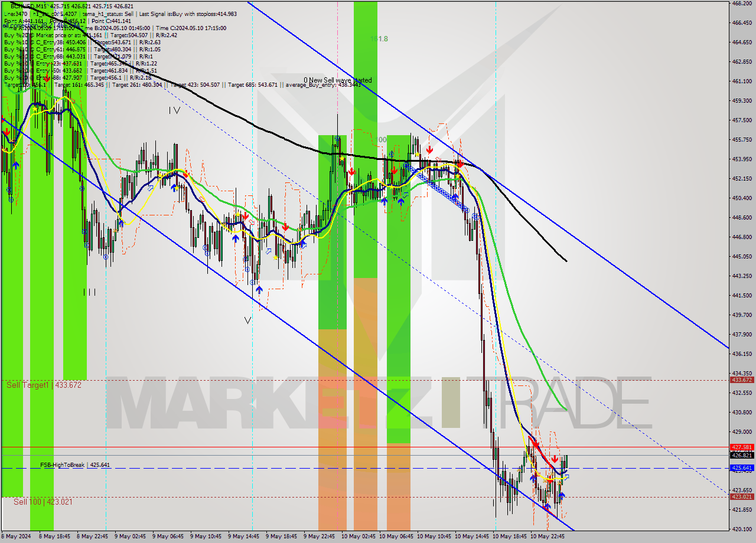Click the '10 May 22:45' time axis label
Image resolution: width=756 pixels, height=543 pixels.
[x=547, y=537]
